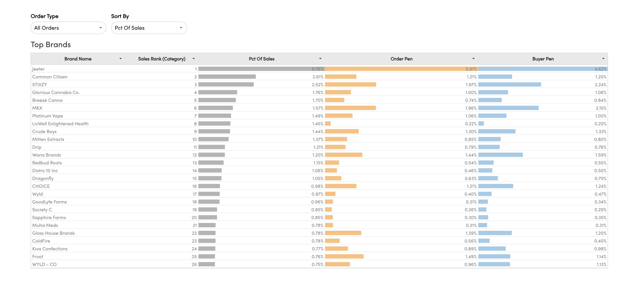644x281 pixels.
Task: Click the Top Brands heading
Action: 51,45
